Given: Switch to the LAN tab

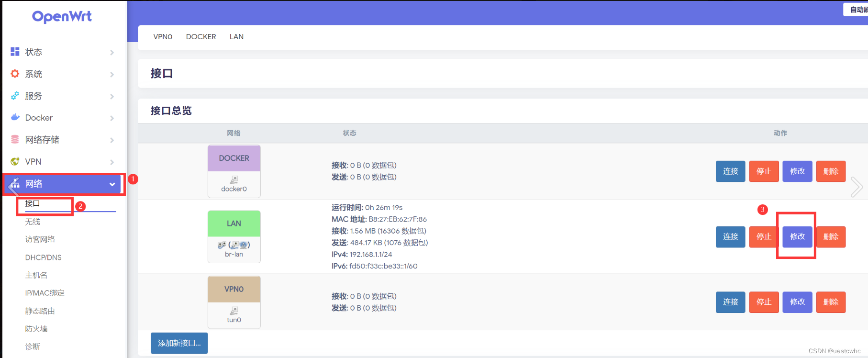Looking at the screenshot, I should tap(236, 37).
